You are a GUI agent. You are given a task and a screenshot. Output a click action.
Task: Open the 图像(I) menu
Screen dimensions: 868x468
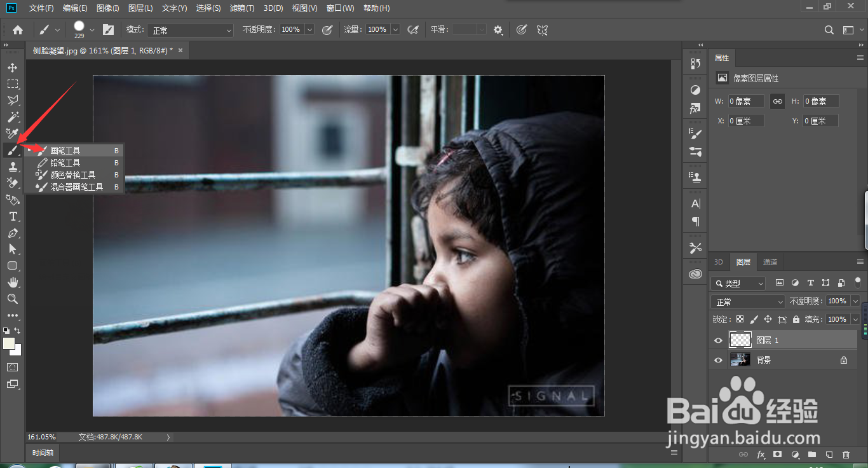108,8
